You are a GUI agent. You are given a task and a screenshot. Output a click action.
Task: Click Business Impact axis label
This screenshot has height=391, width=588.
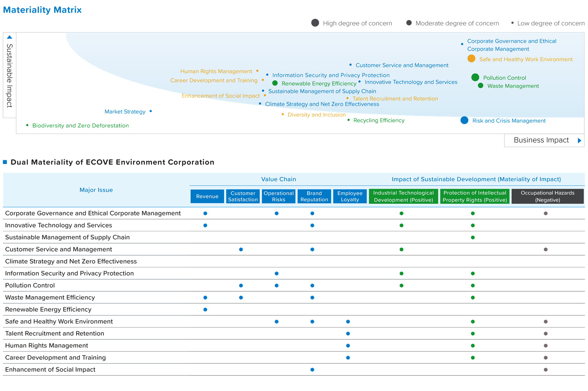541,140
